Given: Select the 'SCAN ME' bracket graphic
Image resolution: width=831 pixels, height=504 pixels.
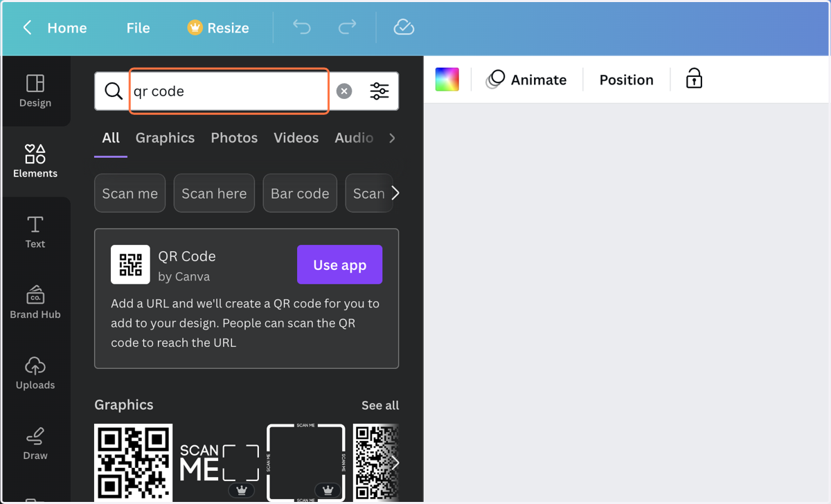Looking at the screenshot, I should [220, 462].
